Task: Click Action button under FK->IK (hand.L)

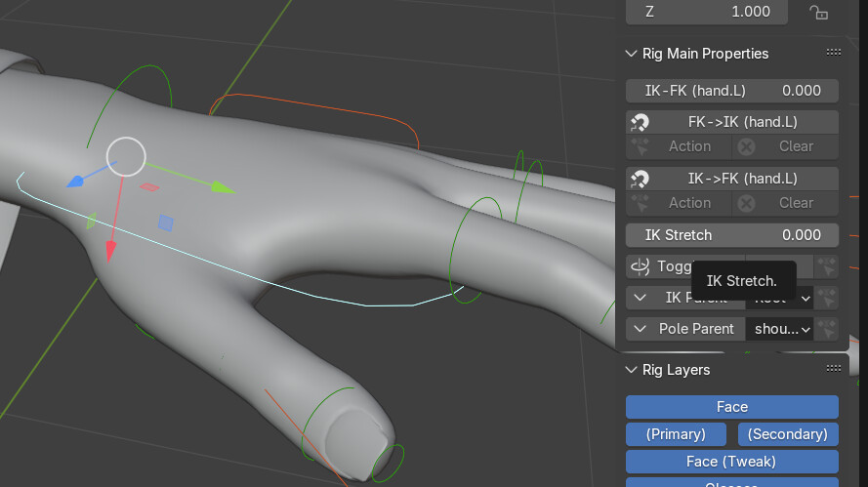Action: click(x=680, y=146)
